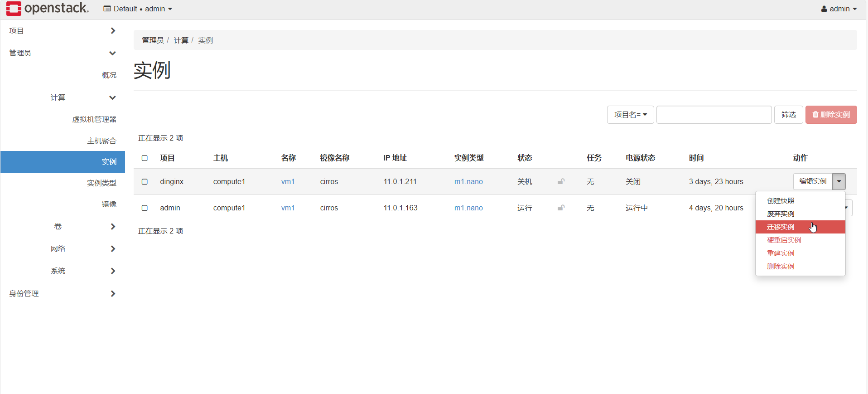Click 关机 status cell in dinginx row
This screenshot has height=394, width=868.
[525, 181]
